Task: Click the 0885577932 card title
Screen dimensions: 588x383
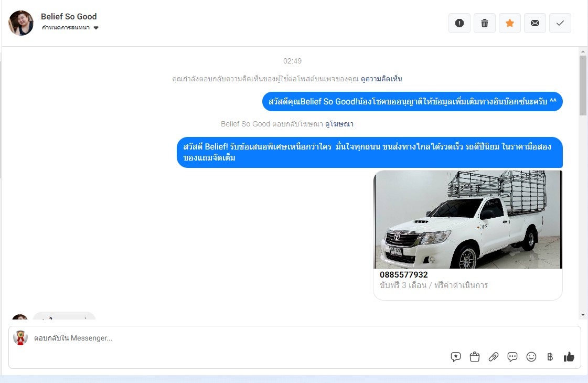Action: tap(404, 275)
